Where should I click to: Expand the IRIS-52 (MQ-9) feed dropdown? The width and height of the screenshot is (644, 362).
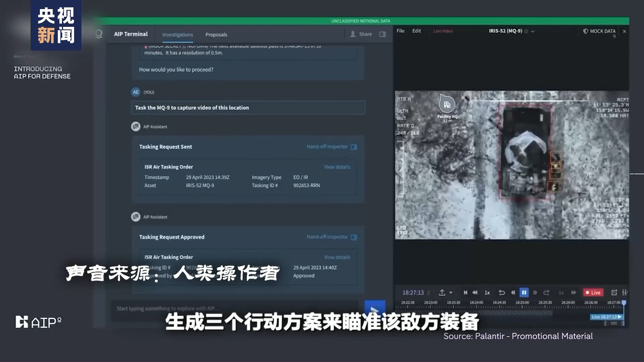click(x=533, y=31)
